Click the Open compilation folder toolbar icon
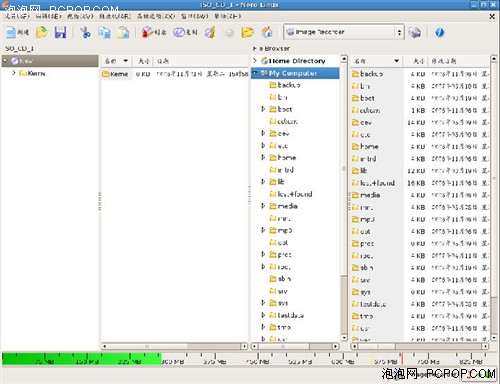This screenshot has height=384, width=500. pos(41,32)
